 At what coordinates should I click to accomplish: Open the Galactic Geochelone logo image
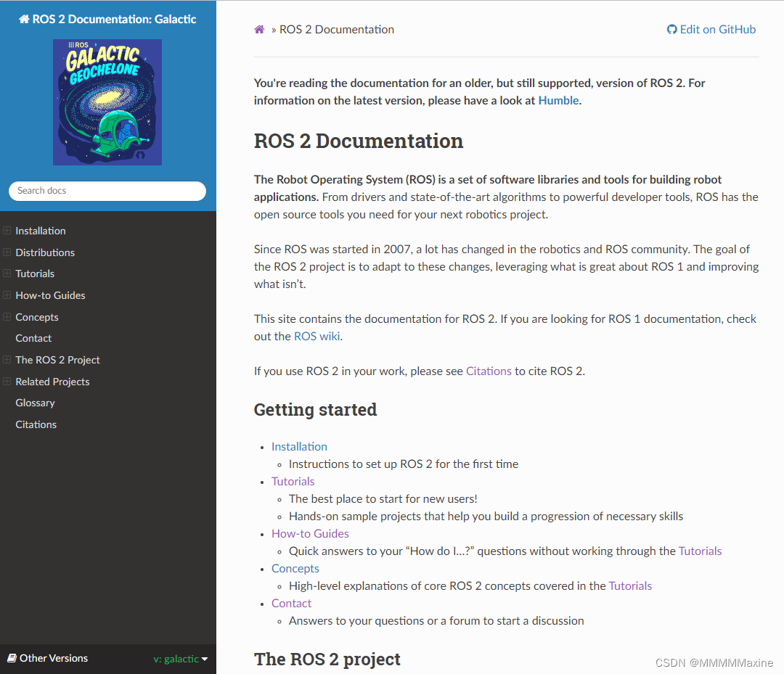[x=107, y=102]
